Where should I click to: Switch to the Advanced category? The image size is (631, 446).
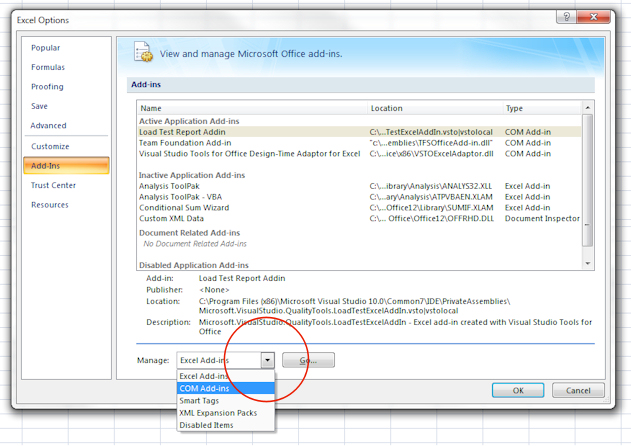48,125
